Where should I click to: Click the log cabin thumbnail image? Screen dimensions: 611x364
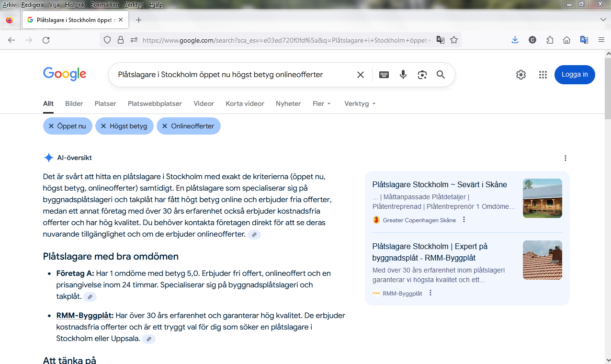click(542, 198)
